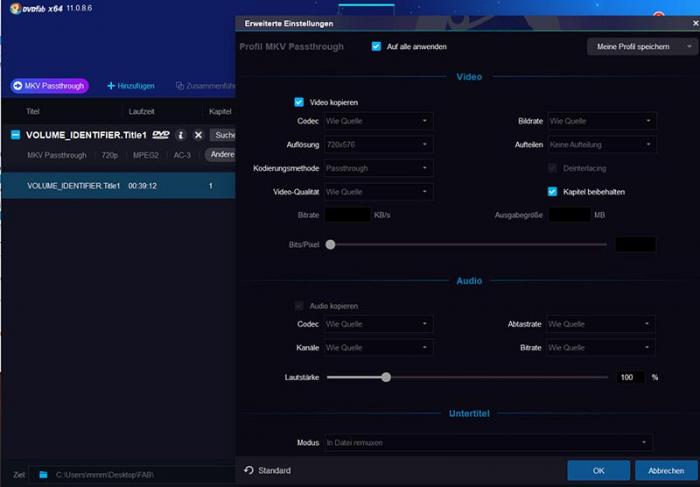Click the output folder icon

pos(43,474)
